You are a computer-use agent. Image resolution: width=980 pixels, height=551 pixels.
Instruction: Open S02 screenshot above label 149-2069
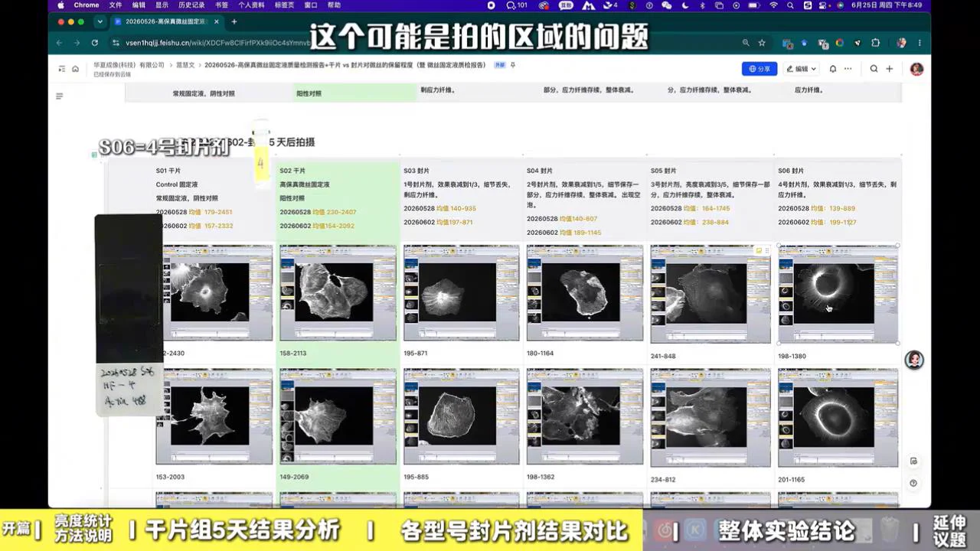click(x=338, y=416)
